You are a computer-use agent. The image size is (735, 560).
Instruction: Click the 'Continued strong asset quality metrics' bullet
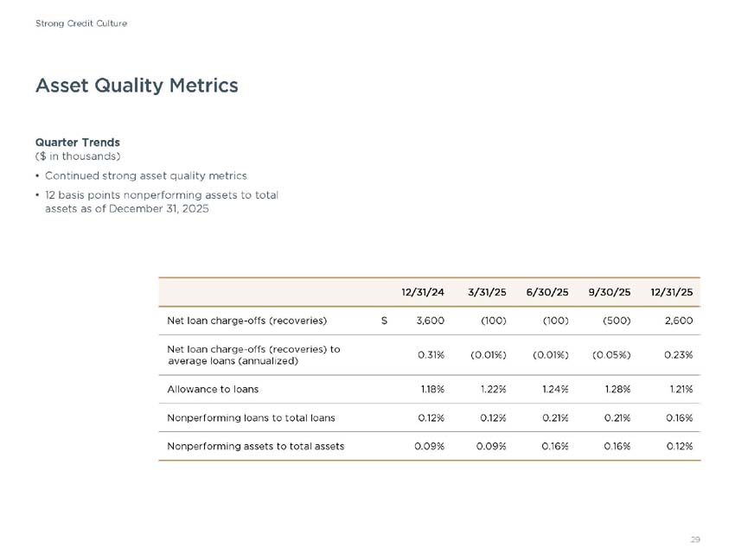(x=145, y=175)
